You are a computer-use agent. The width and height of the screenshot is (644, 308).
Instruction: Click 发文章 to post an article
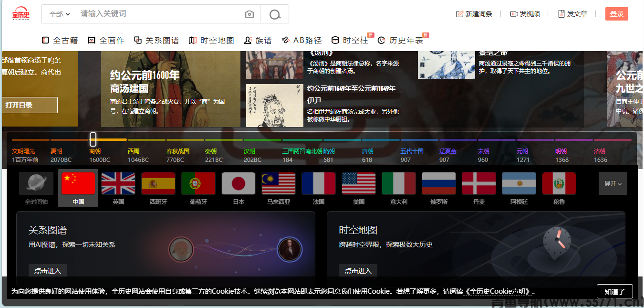(573, 14)
